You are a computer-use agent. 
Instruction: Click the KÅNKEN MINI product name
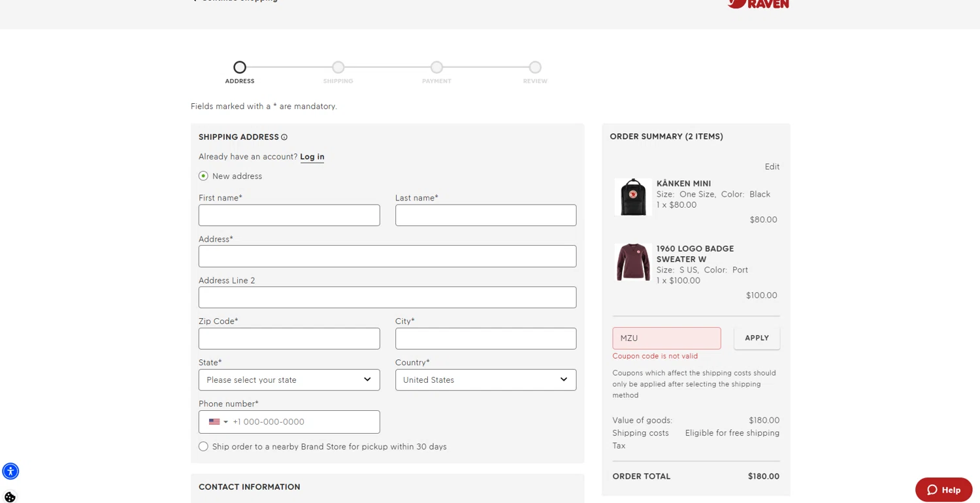(683, 184)
